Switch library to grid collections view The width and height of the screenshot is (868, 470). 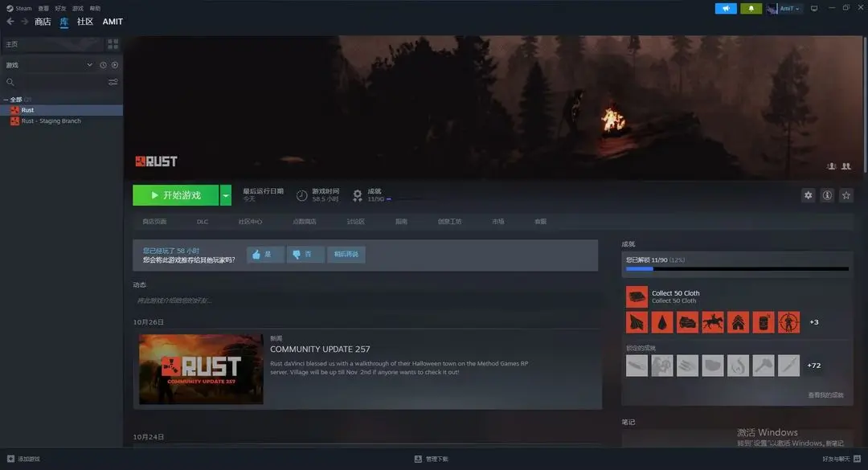(x=113, y=43)
